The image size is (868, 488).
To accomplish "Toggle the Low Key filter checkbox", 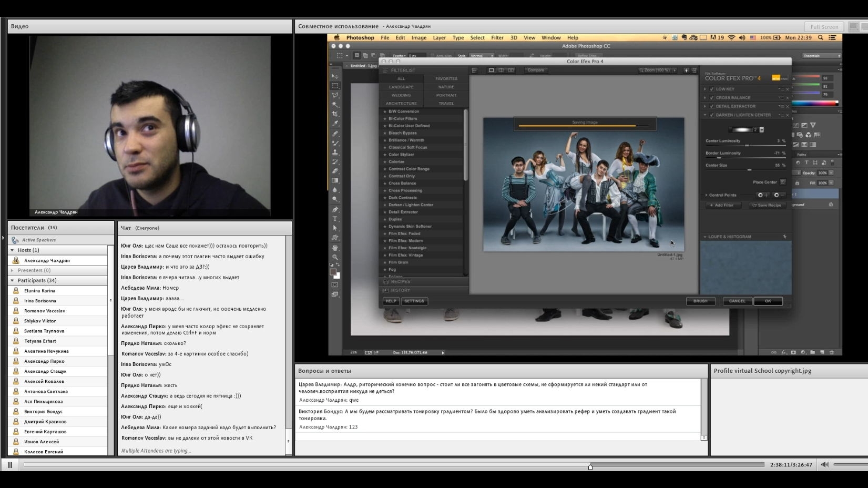I will click(x=712, y=89).
